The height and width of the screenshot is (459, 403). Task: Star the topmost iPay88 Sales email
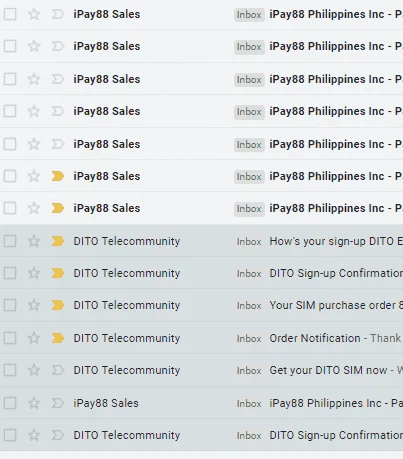pos(34,14)
